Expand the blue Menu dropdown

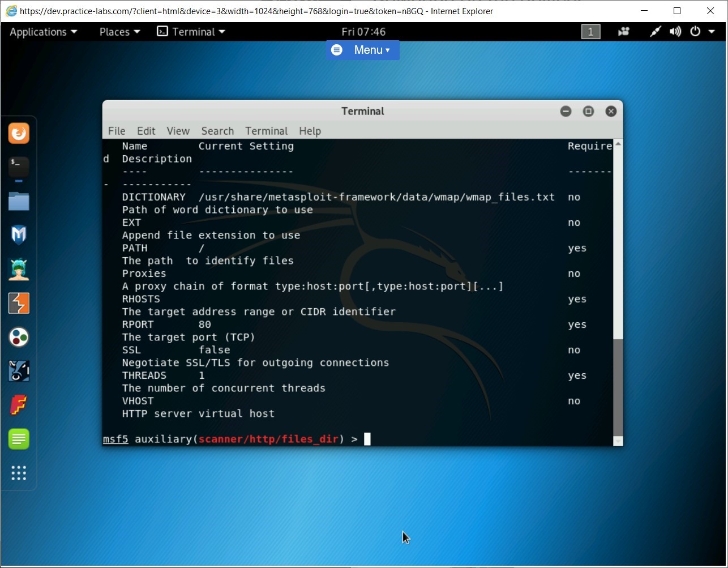point(362,50)
